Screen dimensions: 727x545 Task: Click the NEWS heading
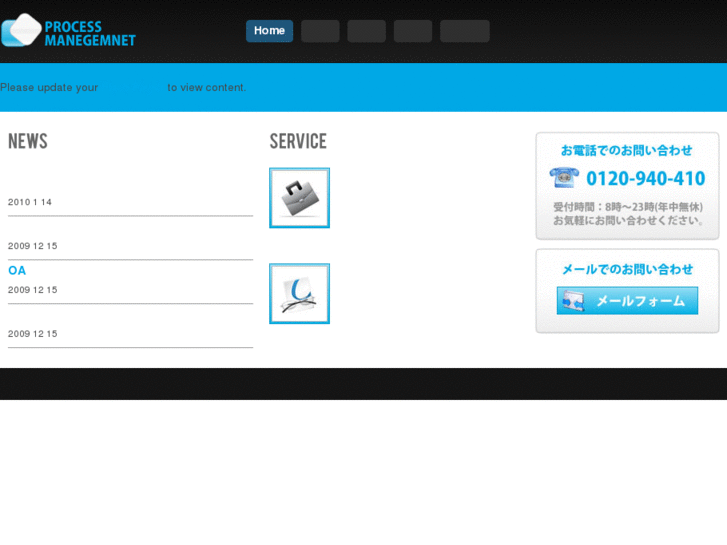coord(28,141)
